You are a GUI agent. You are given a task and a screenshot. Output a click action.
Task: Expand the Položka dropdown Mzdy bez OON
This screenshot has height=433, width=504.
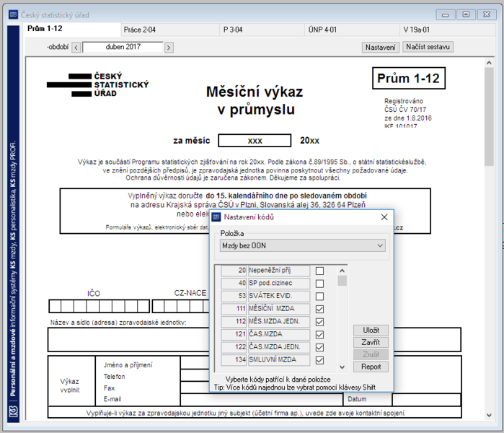302,246
